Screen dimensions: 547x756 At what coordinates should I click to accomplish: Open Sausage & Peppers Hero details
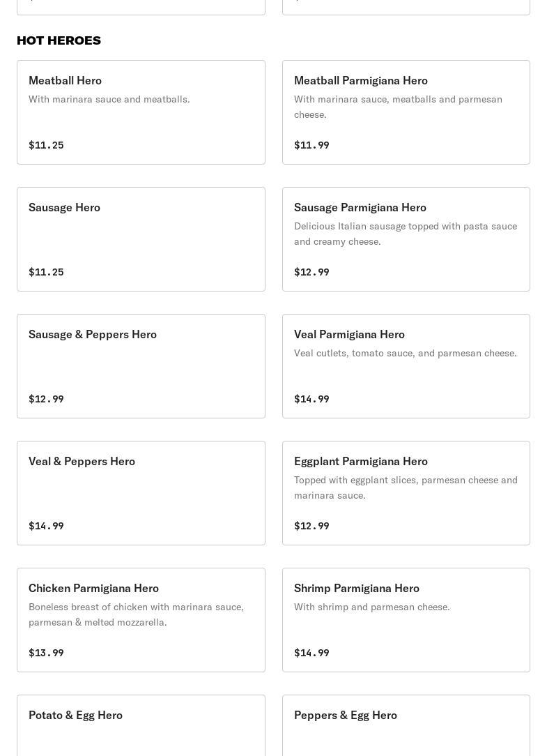(141, 366)
